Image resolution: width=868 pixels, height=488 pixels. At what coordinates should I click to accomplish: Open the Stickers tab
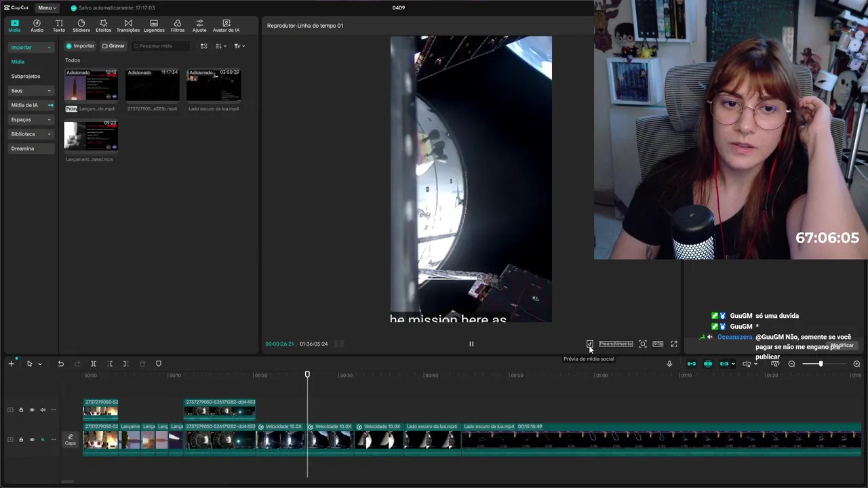click(x=81, y=26)
